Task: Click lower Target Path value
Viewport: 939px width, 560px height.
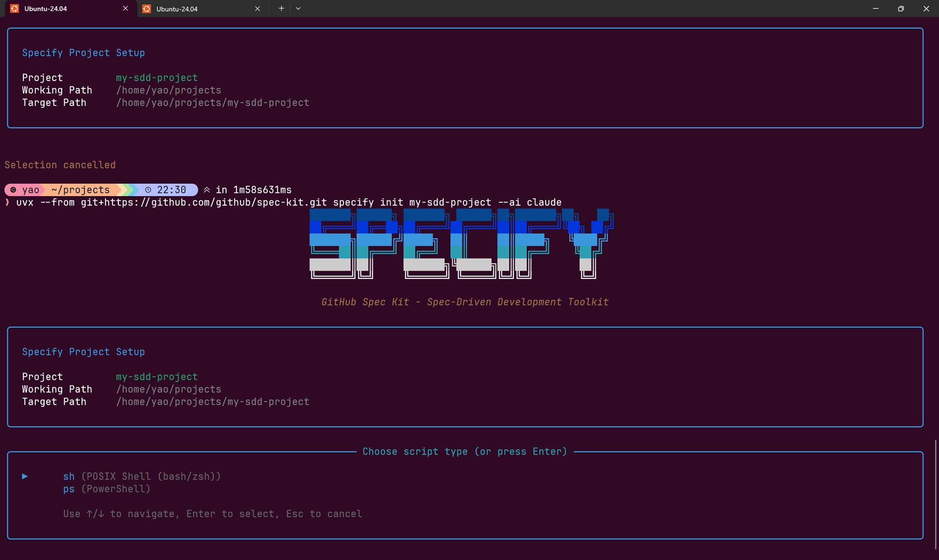Action: pyautogui.click(x=213, y=402)
